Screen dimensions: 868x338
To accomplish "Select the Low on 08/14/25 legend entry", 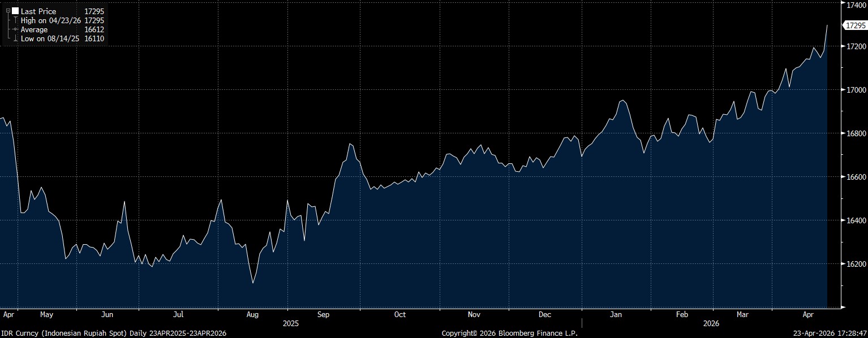I will tap(50, 38).
